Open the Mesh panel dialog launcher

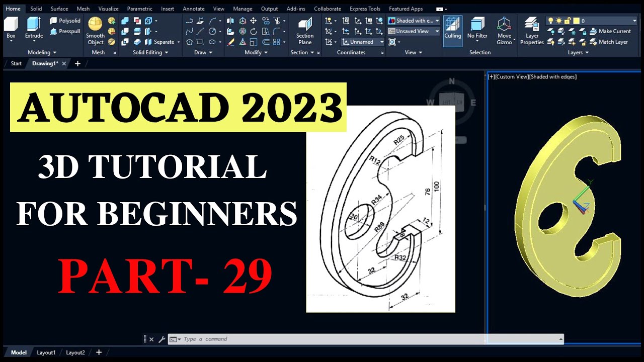(x=114, y=53)
